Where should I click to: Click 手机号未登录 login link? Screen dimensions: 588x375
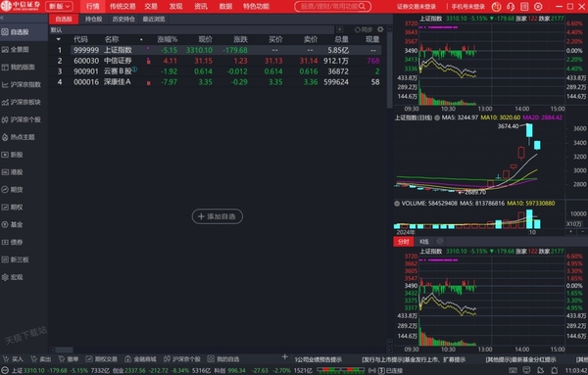467,7
